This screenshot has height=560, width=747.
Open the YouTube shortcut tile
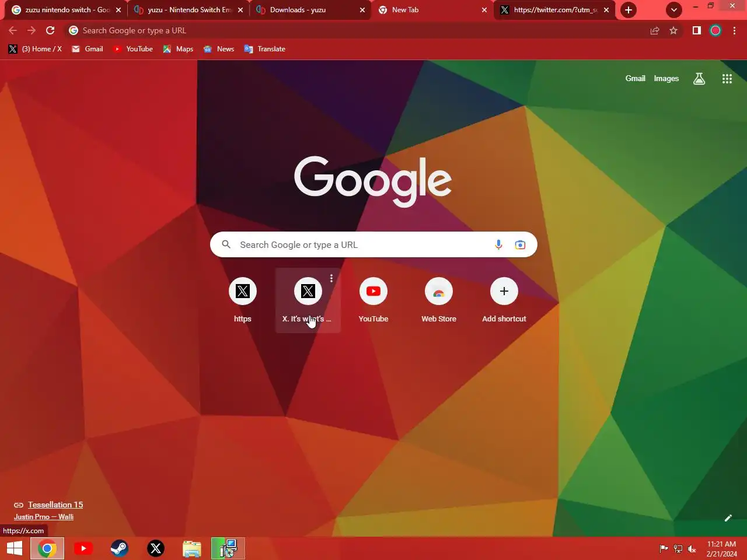click(373, 300)
